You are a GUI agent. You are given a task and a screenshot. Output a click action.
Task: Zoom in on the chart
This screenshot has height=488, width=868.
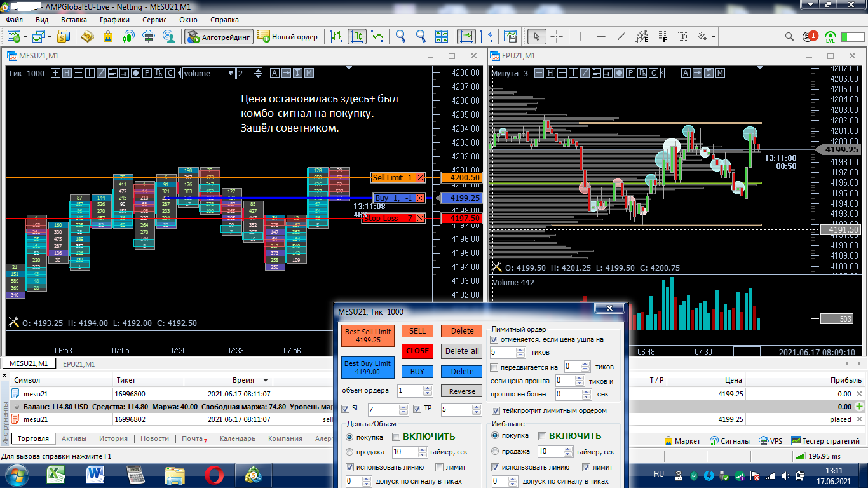coord(400,36)
